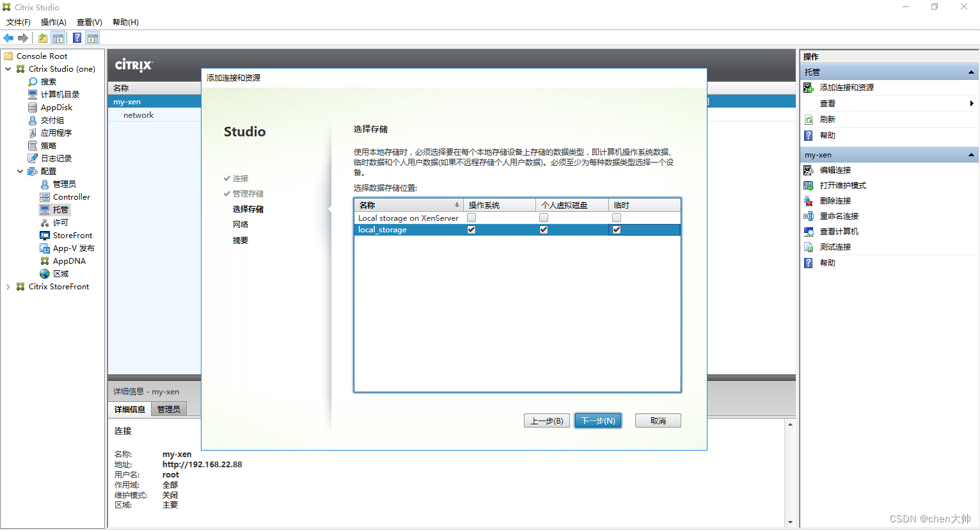Collapse the Citrix Studio (one) tree node
The width and height of the screenshot is (980, 530).
(x=8, y=69)
